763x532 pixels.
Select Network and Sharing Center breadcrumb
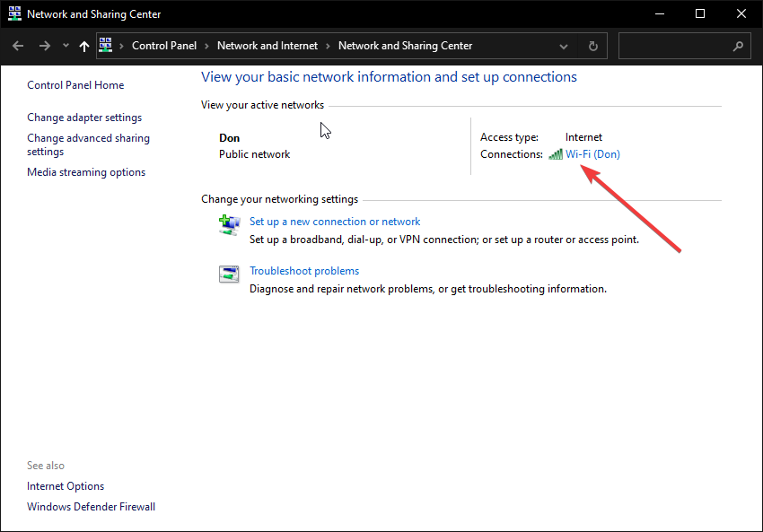click(x=405, y=46)
